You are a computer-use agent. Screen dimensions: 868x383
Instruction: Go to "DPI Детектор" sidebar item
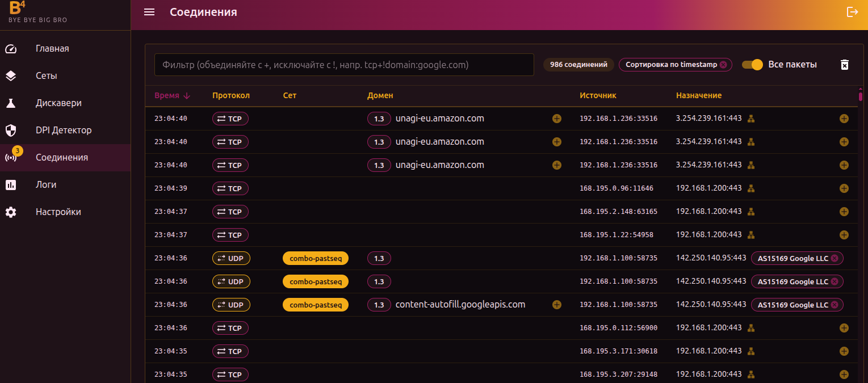point(63,131)
